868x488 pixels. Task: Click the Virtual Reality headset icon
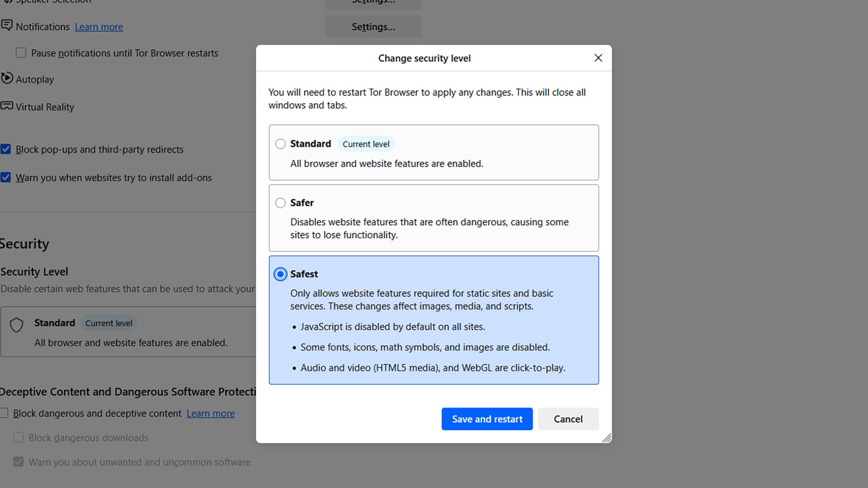pos(7,106)
